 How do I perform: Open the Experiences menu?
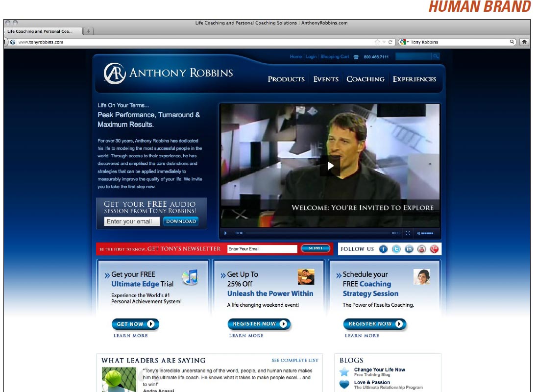click(415, 79)
